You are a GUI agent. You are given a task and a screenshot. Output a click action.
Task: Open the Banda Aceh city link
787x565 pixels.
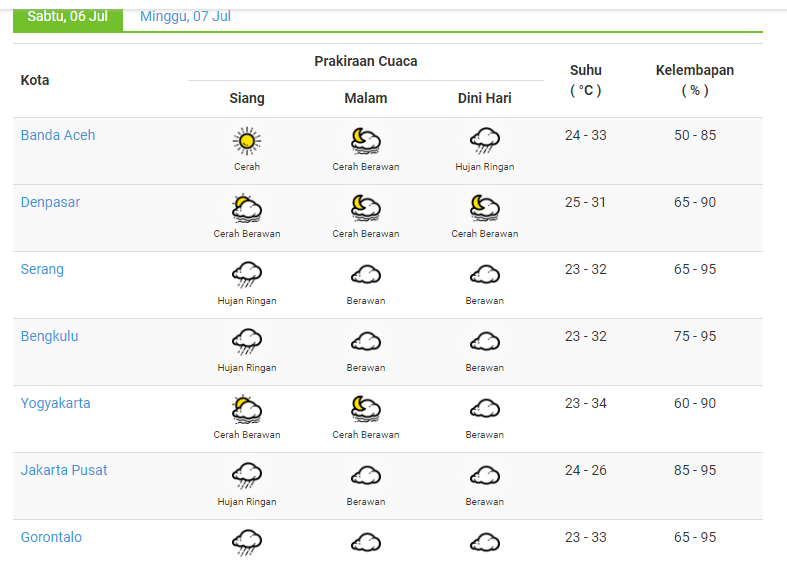[x=58, y=135]
